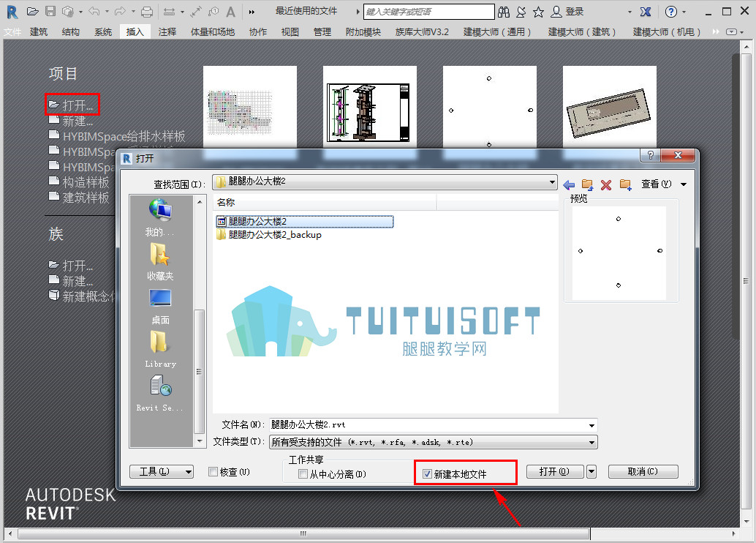Viewport: 756px width, 543px height.
Task: Select the Revit Server shortcut in places panel
Action: 160,394
